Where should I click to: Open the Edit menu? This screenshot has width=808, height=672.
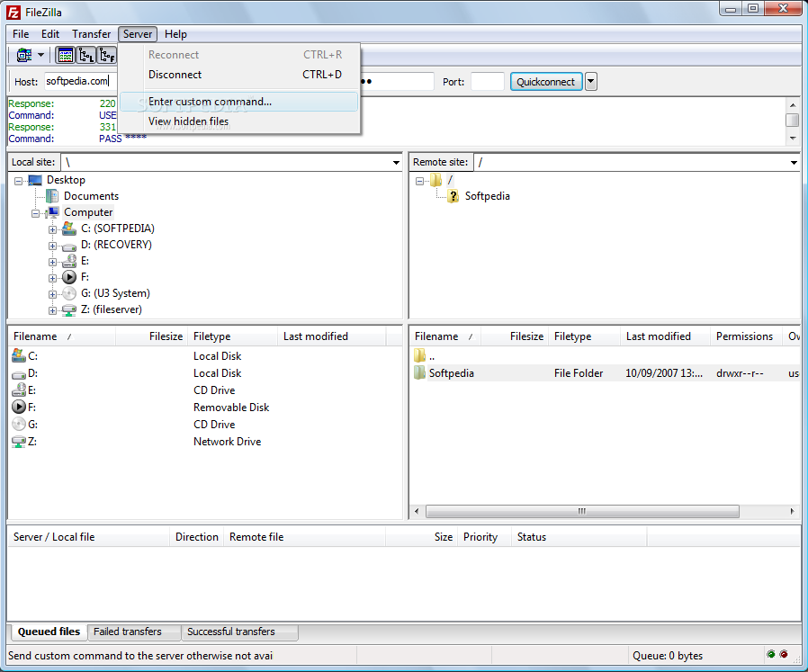coord(50,34)
